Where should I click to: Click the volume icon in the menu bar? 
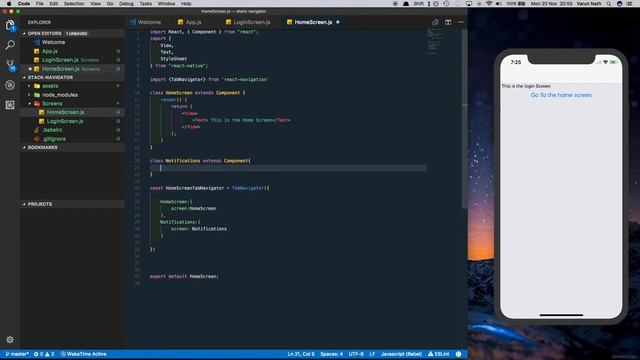coord(498,3)
